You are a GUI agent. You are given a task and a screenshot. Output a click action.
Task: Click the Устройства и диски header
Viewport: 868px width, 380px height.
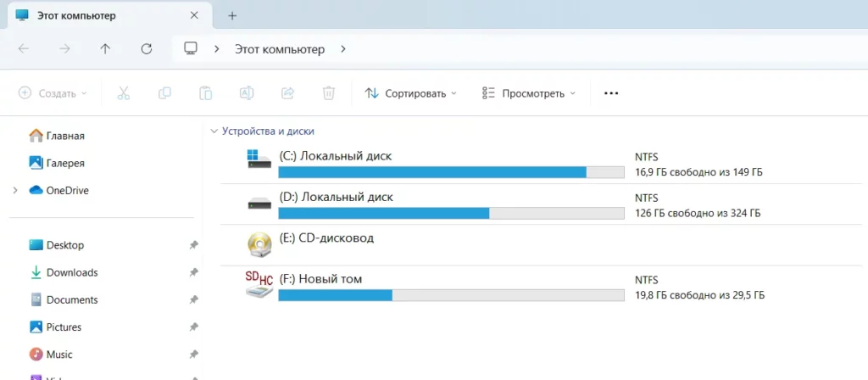pyautogui.click(x=268, y=131)
